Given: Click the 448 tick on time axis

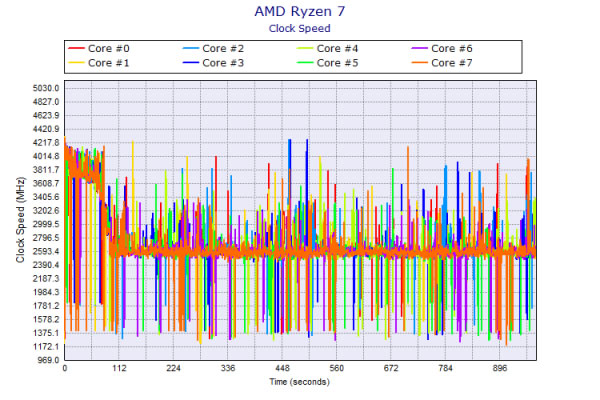Looking at the screenshot, I should 282,368.
